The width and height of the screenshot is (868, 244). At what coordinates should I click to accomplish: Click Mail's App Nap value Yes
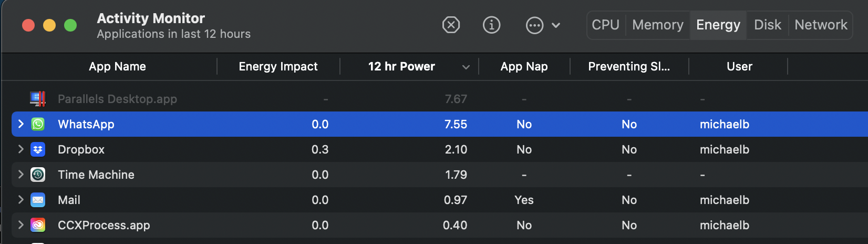coord(524,200)
